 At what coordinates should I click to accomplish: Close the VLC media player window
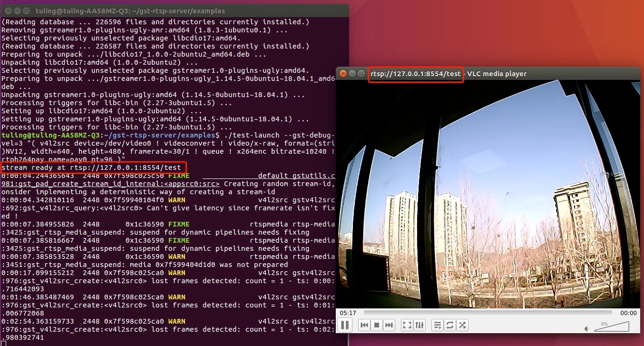point(343,73)
